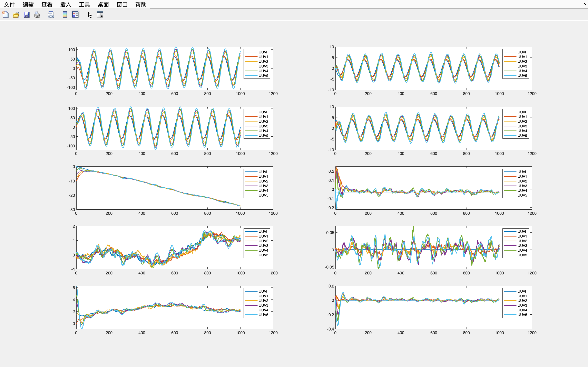Screen dimensions: 588x367
Task: Click the 帮助 menu item
Action: tap(141, 4)
